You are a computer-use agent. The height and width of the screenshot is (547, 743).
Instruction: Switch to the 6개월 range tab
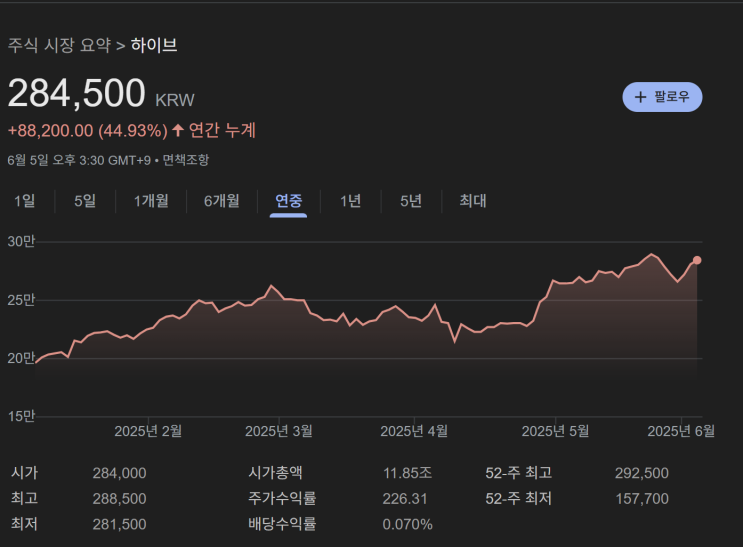click(x=222, y=201)
